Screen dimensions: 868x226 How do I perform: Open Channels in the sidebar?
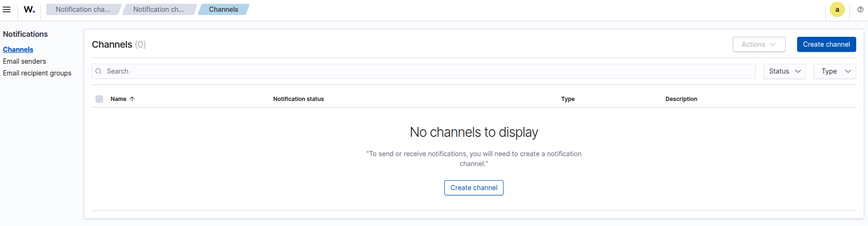[x=18, y=50]
